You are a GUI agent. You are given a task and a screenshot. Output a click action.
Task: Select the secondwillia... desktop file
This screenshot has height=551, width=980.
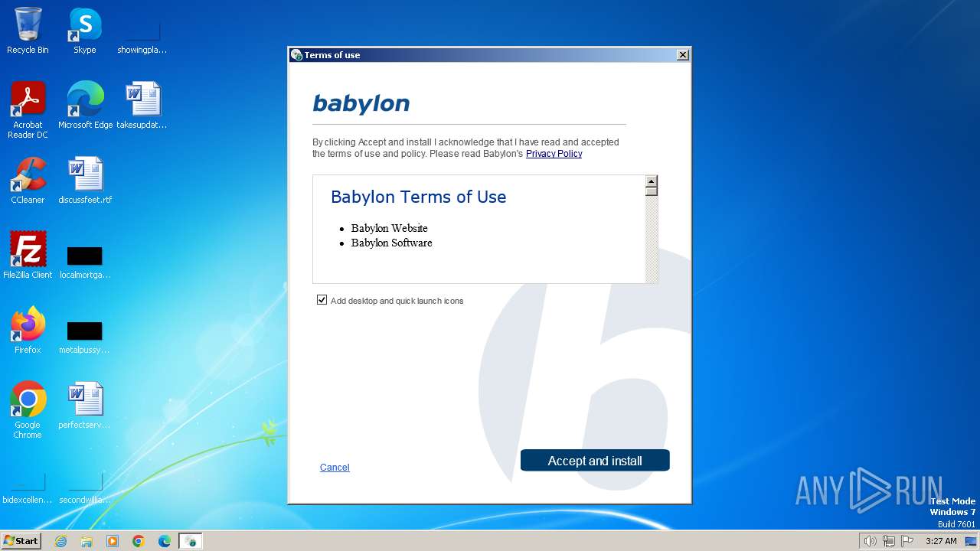coord(85,488)
